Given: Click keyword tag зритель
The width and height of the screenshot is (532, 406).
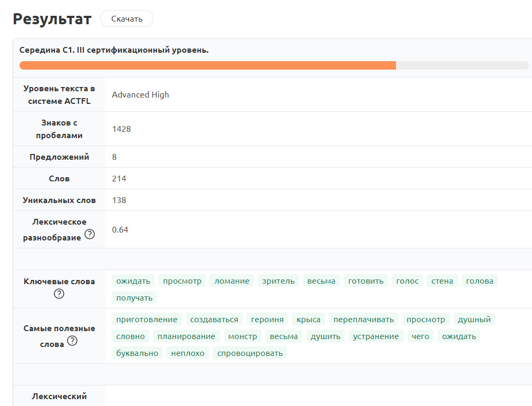Looking at the screenshot, I should click(x=278, y=281).
